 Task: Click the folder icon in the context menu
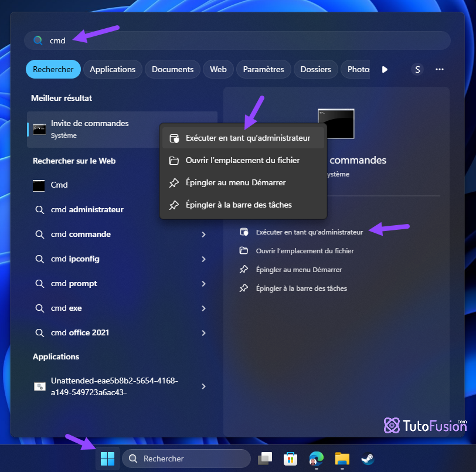pyautogui.click(x=174, y=161)
